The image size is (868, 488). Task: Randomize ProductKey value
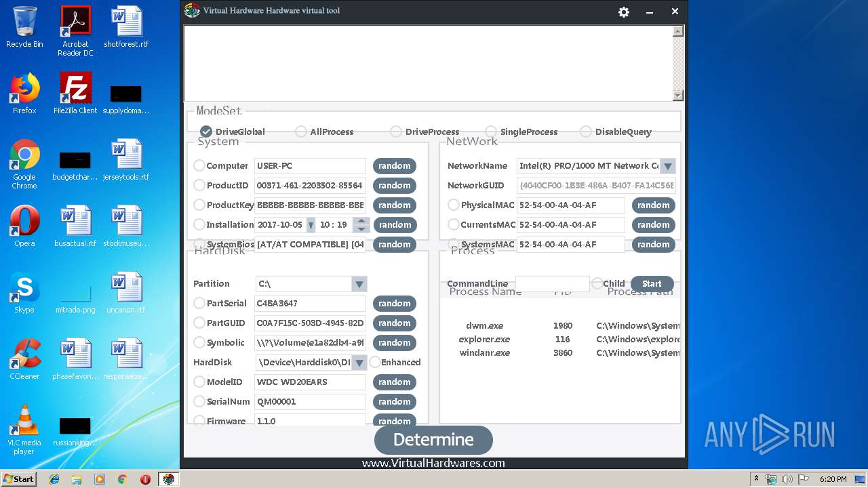(x=395, y=205)
